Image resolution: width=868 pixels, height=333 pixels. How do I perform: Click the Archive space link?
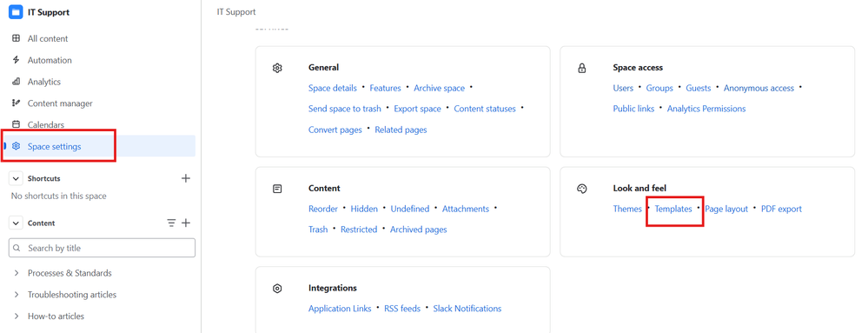point(439,88)
